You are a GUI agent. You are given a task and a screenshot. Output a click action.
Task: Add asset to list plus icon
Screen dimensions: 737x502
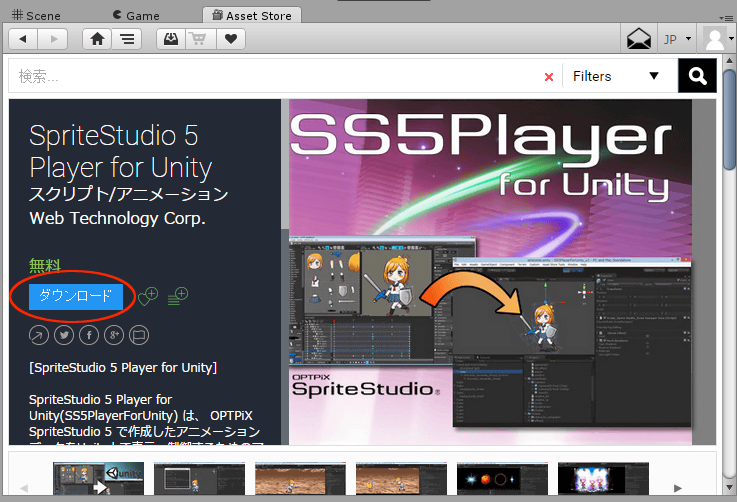click(x=178, y=296)
